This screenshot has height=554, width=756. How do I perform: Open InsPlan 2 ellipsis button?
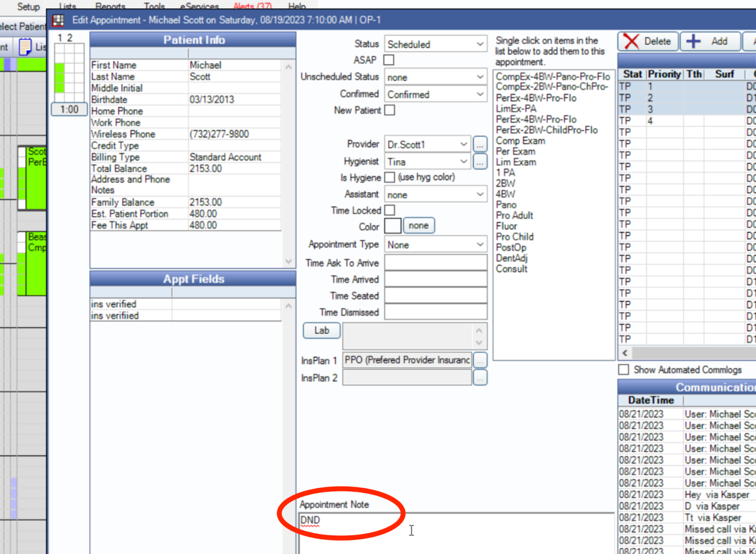480,378
